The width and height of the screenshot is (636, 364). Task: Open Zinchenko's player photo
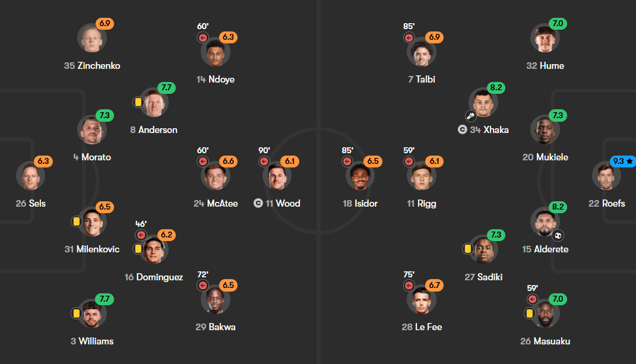pyautogui.click(x=91, y=38)
